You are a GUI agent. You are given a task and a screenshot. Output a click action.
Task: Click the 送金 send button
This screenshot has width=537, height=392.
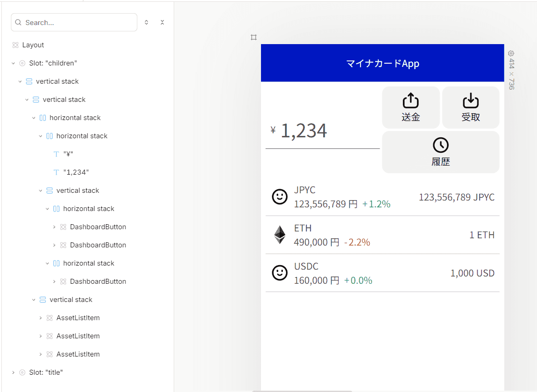pos(411,107)
